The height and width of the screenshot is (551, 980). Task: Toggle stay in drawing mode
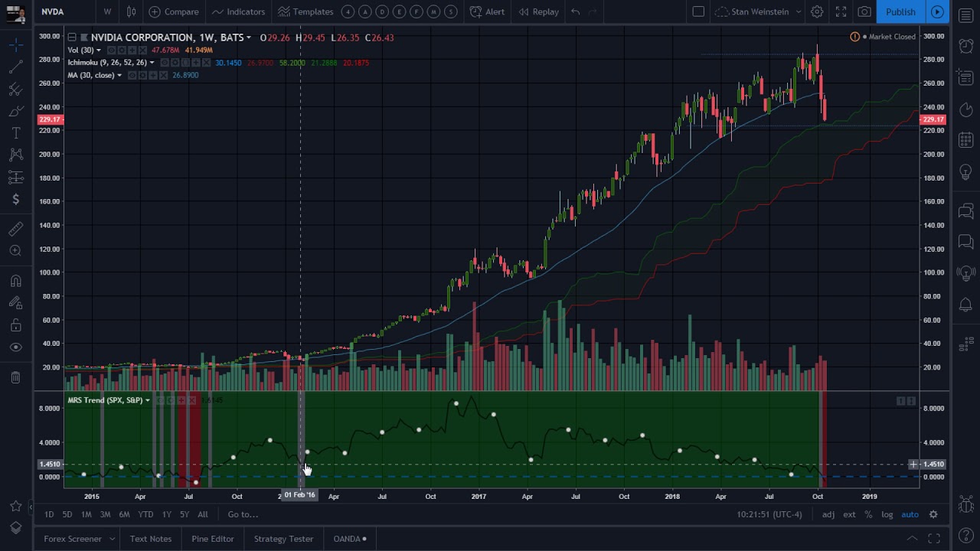pos(15,303)
